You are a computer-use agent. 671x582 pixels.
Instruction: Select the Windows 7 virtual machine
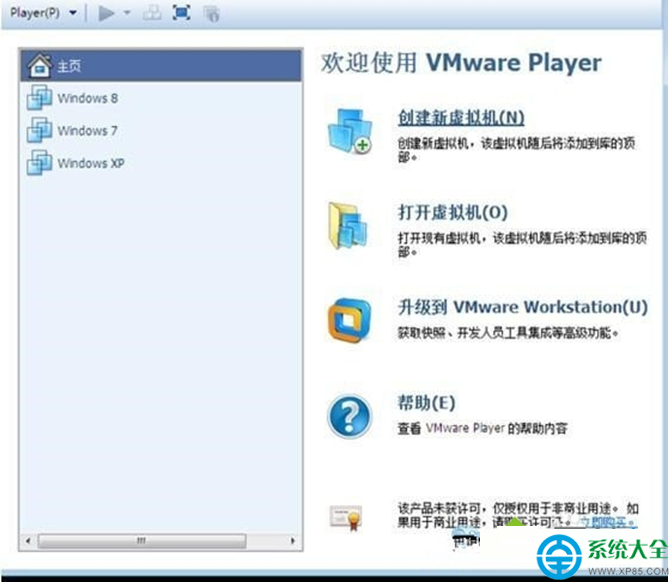[161, 131]
